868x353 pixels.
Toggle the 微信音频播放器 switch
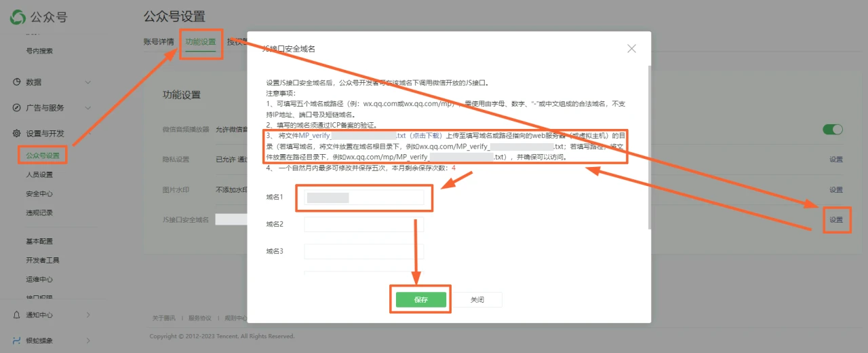click(x=833, y=129)
